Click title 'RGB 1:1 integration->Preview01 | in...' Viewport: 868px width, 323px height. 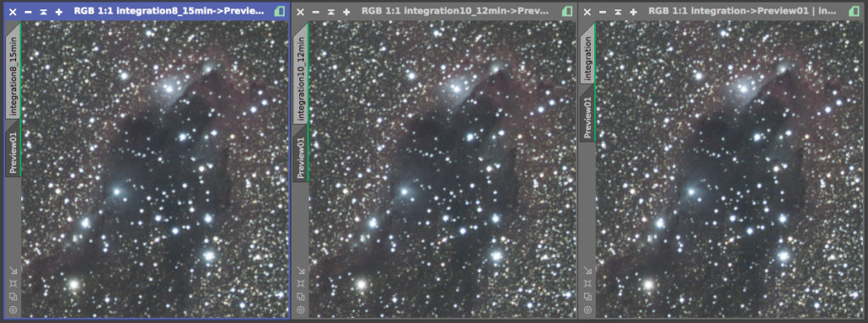click(742, 11)
